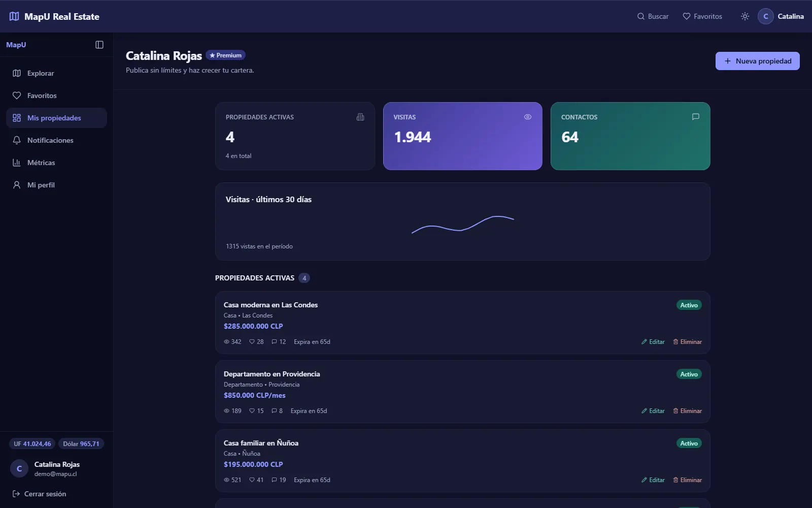
Task: Open the 'Casa familiar en Ñuñoa' listing title
Action: [261, 443]
